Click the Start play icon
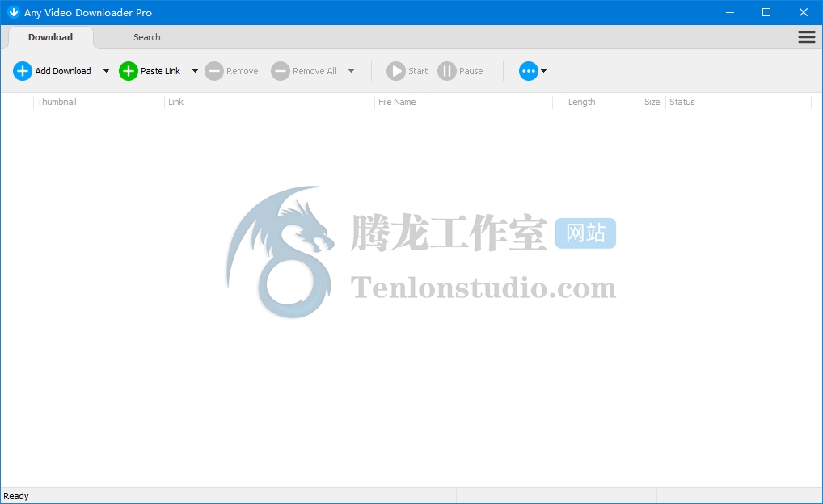Image resolution: width=823 pixels, height=504 pixels. click(x=396, y=71)
